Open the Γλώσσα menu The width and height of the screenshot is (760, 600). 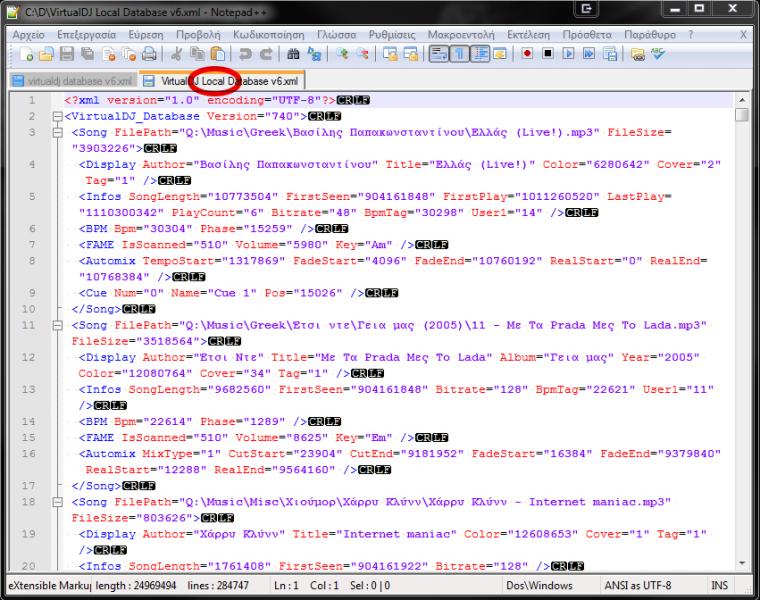[x=336, y=35]
